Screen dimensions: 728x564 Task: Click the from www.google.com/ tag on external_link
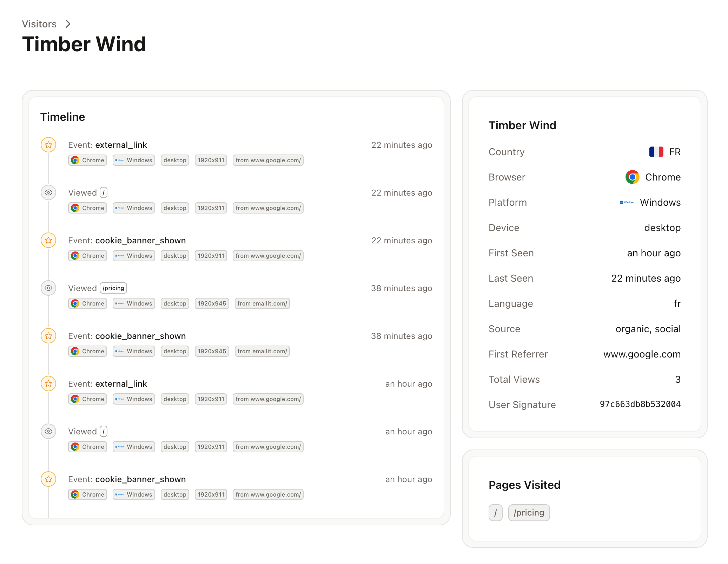(x=268, y=160)
